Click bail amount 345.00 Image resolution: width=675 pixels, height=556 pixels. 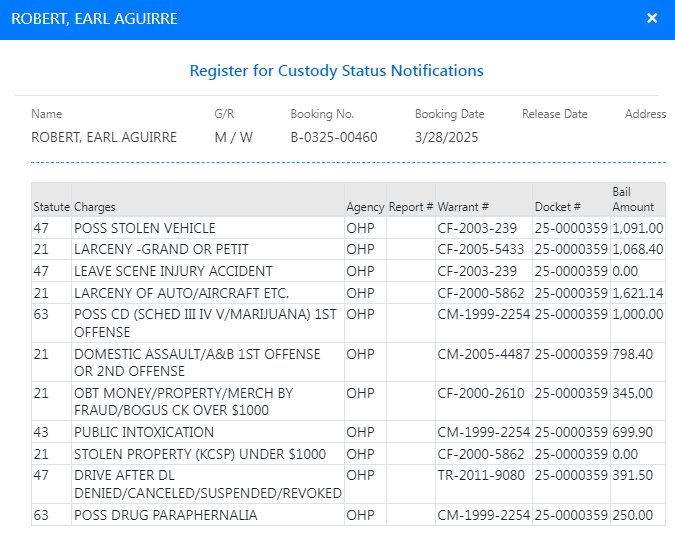coord(632,393)
